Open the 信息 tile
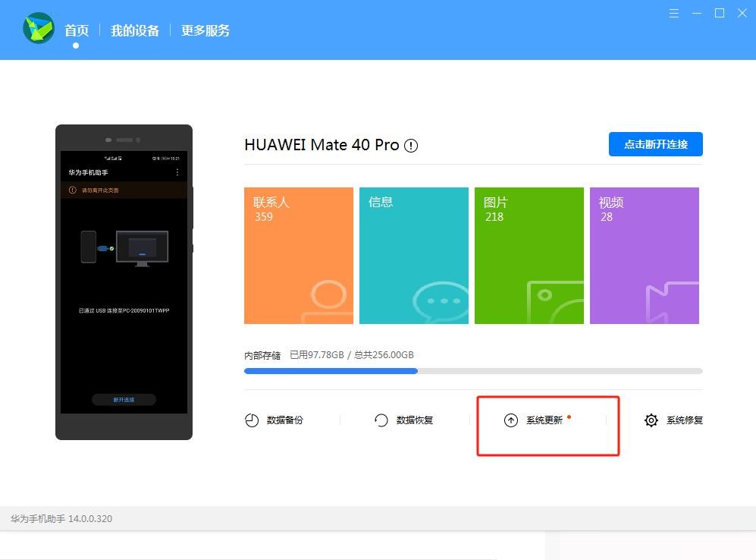 [x=414, y=256]
